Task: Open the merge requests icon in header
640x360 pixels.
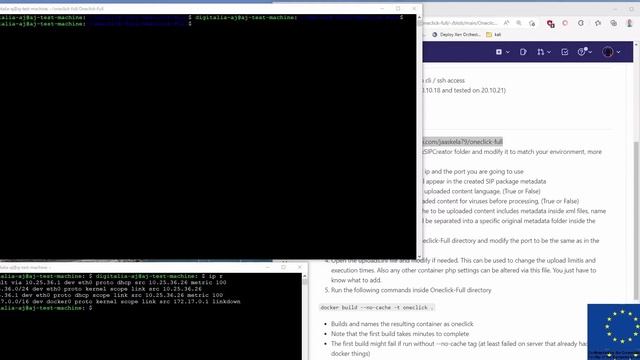Action: pyautogui.click(x=540, y=52)
